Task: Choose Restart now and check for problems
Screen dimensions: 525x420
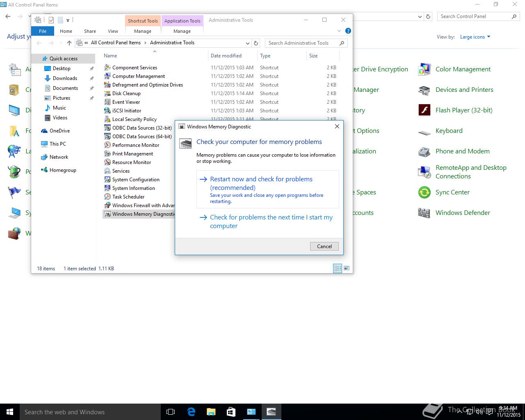Action: click(261, 183)
